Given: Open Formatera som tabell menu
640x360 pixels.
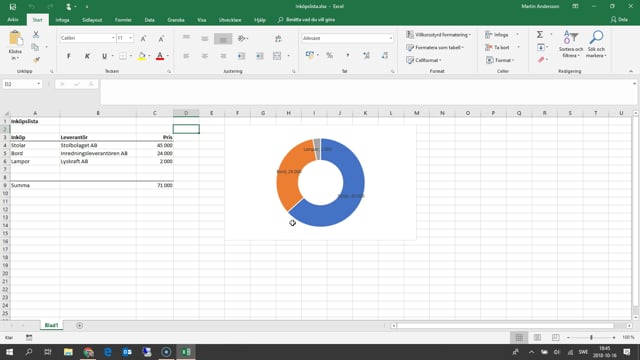Looking at the screenshot, I should coord(435,47).
